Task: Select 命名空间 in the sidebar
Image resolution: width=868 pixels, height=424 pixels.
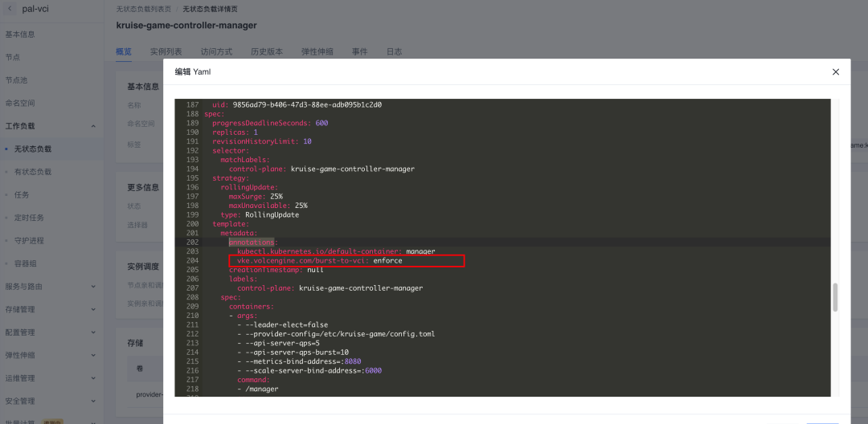Action: (x=20, y=103)
